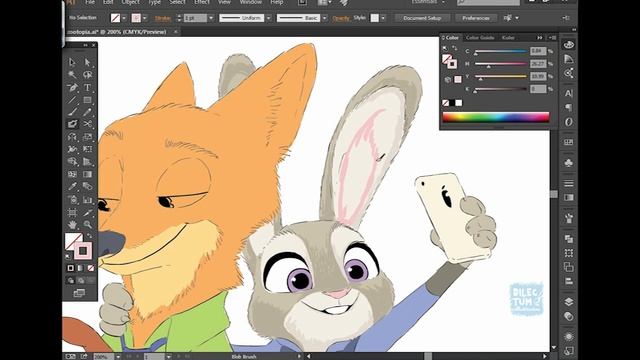Open Stroke options link in control bar

click(162, 18)
